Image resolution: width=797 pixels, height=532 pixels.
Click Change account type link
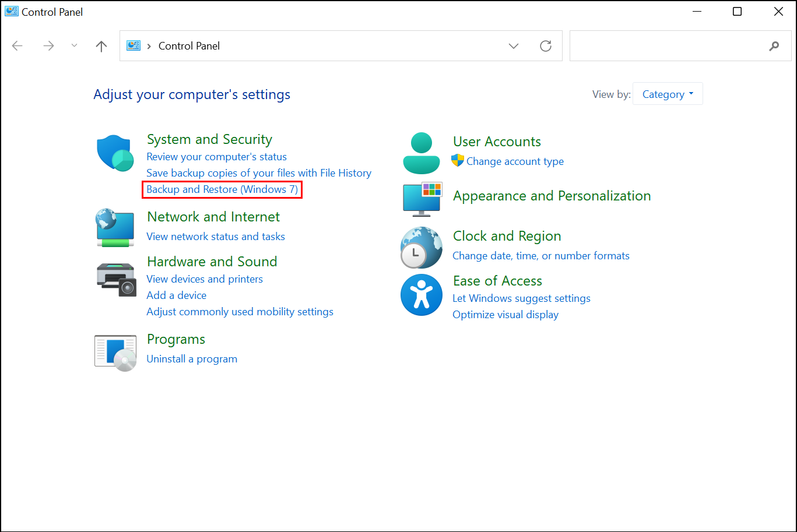click(515, 161)
